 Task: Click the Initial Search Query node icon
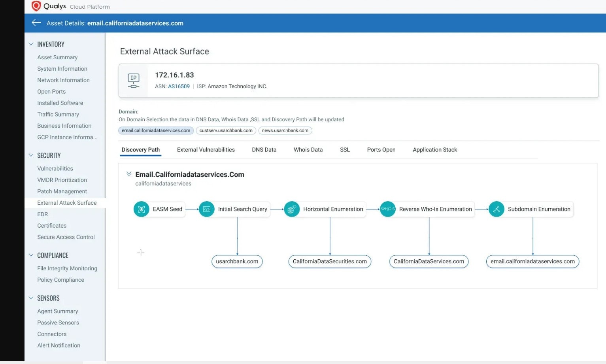[206, 209]
